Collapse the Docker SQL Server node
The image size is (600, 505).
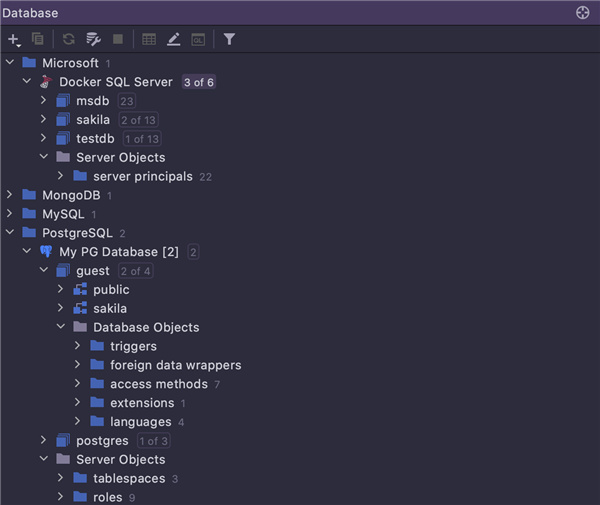click(x=27, y=81)
